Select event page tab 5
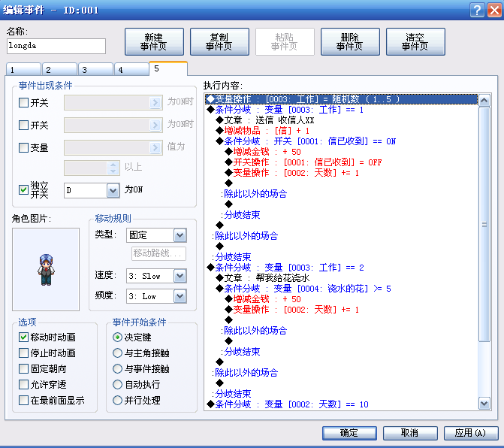This screenshot has width=504, height=448. (x=168, y=68)
